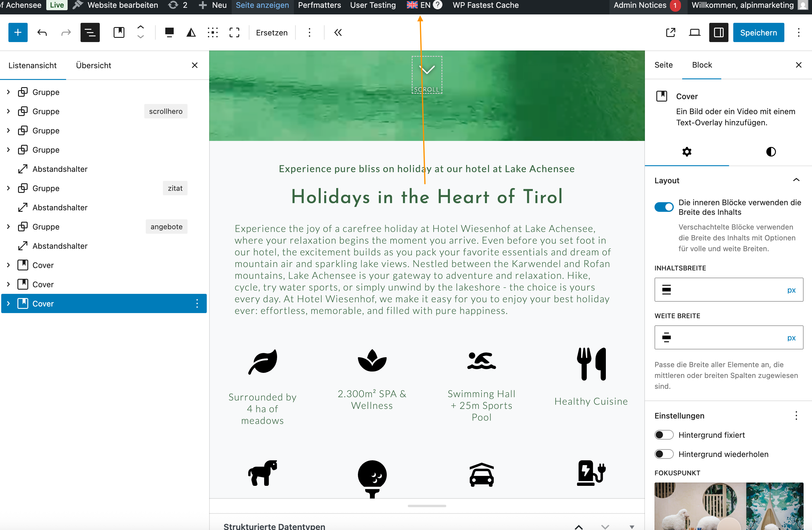Open the Seite settings tab

click(663, 65)
